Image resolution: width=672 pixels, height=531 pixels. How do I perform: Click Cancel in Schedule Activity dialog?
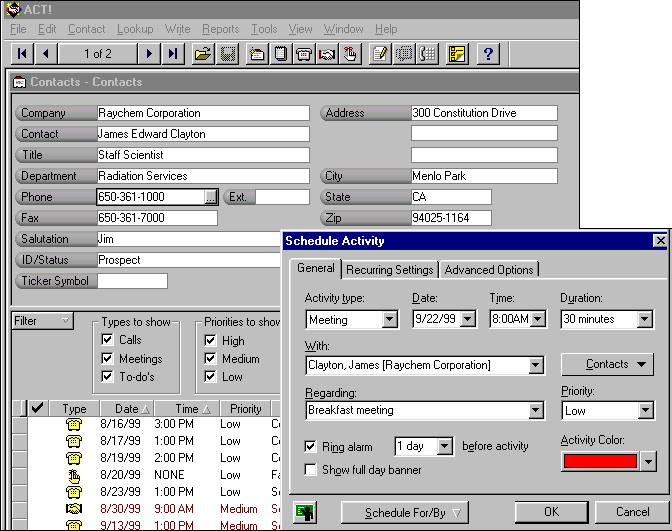pos(633,512)
